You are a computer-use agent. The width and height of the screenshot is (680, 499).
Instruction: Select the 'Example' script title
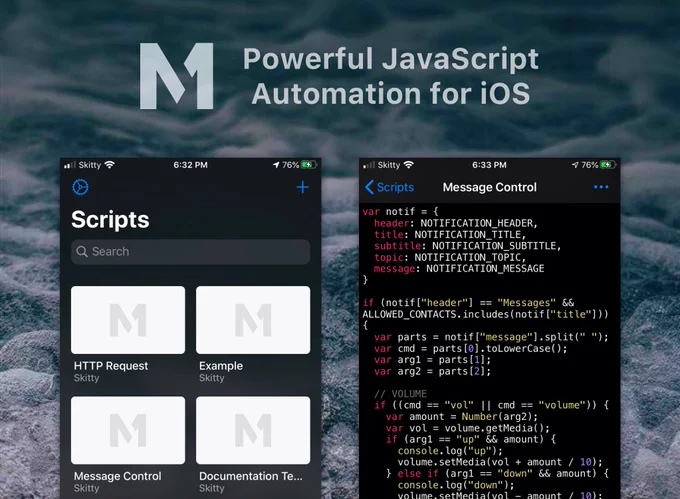221,366
